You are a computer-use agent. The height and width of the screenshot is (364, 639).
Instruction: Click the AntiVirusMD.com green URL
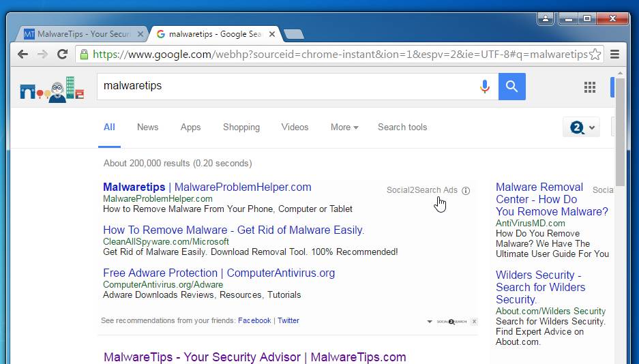(x=530, y=223)
